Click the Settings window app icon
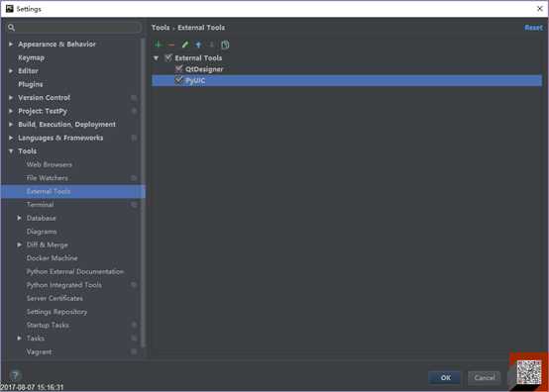549x392 pixels. tap(10, 8)
